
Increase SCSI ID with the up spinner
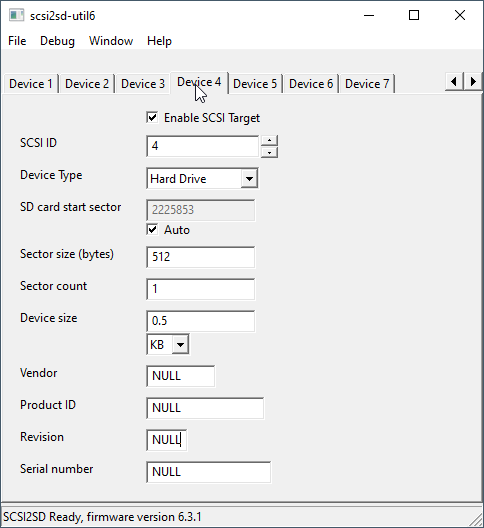269,140
